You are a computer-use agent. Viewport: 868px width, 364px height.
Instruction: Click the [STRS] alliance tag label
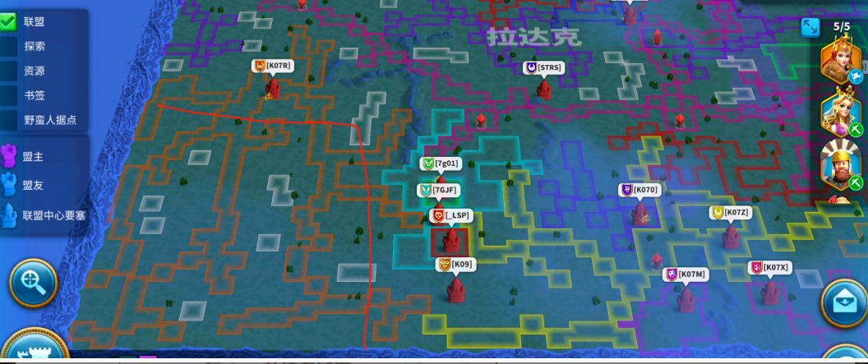tap(543, 67)
